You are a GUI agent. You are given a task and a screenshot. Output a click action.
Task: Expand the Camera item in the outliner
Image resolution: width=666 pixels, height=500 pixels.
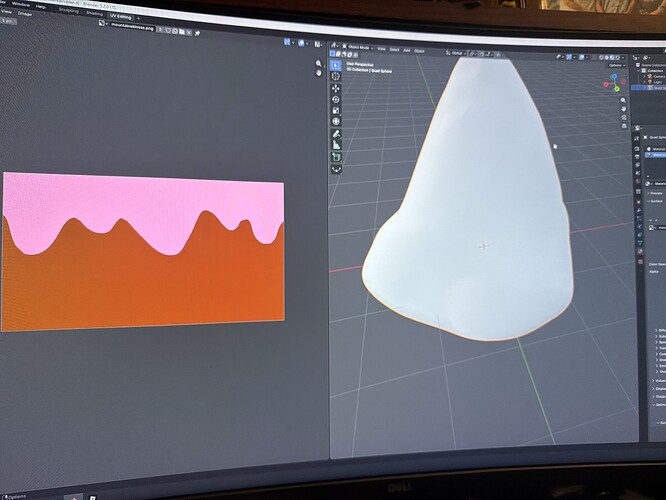[644, 76]
